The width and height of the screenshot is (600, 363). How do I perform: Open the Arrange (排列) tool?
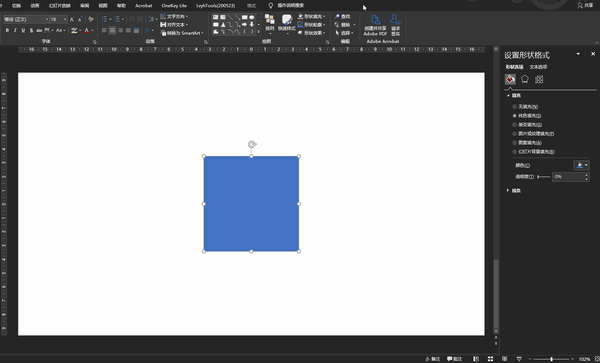coord(270,24)
